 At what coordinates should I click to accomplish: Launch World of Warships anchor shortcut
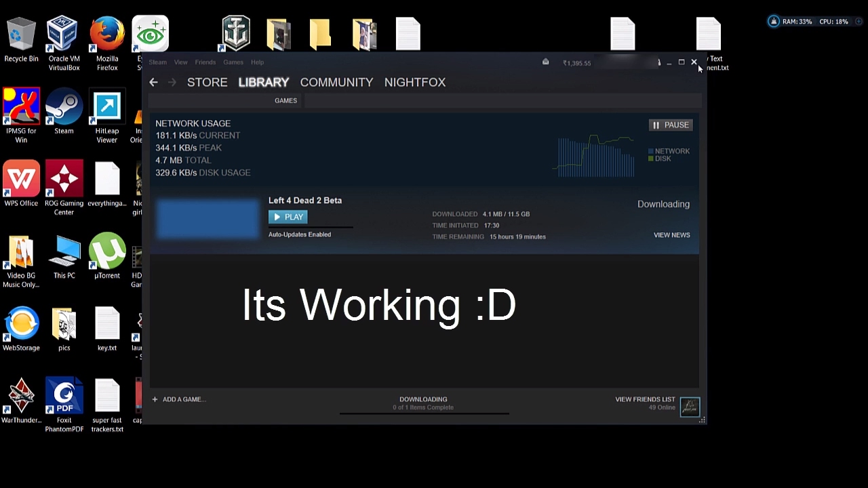237,34
